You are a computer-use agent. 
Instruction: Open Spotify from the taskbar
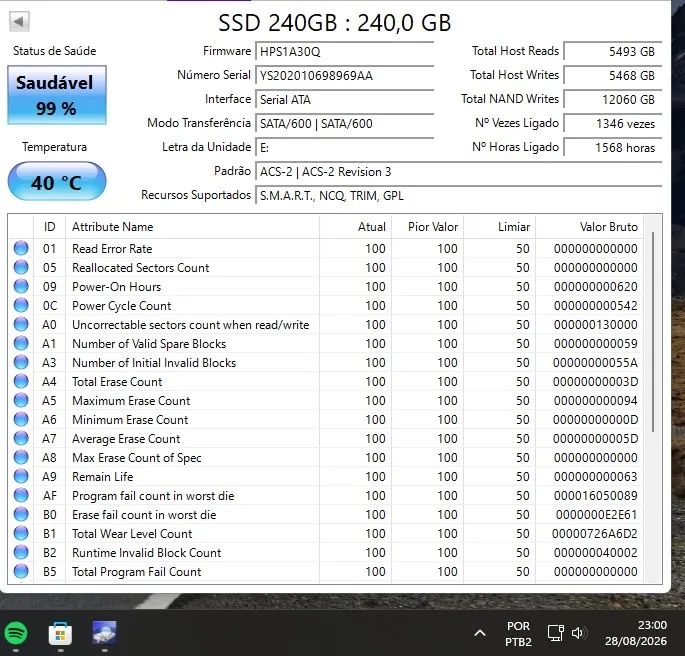[x=16, y=633]
